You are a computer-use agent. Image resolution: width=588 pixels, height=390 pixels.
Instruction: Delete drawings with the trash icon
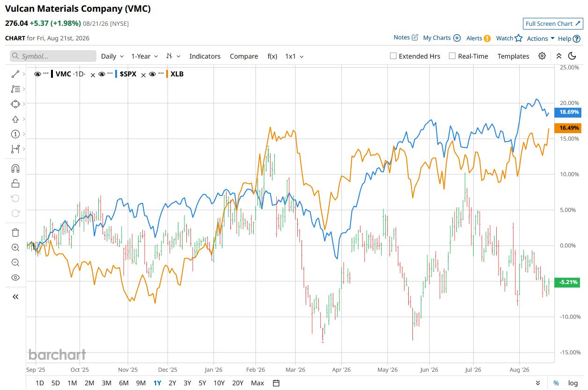click(x=15, y=232)
